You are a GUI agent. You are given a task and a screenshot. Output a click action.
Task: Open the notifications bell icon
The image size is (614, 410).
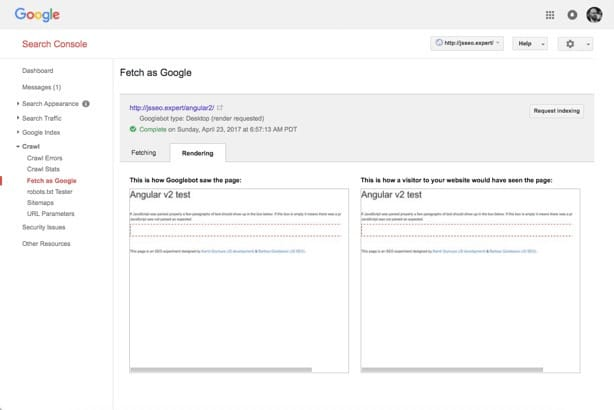point(572,15)
